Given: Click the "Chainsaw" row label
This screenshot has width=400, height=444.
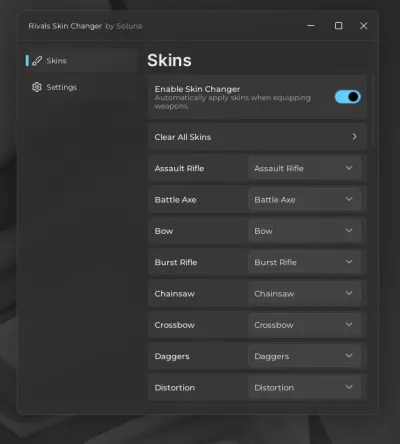Looking at the screenshot, I should click(175, 294).
